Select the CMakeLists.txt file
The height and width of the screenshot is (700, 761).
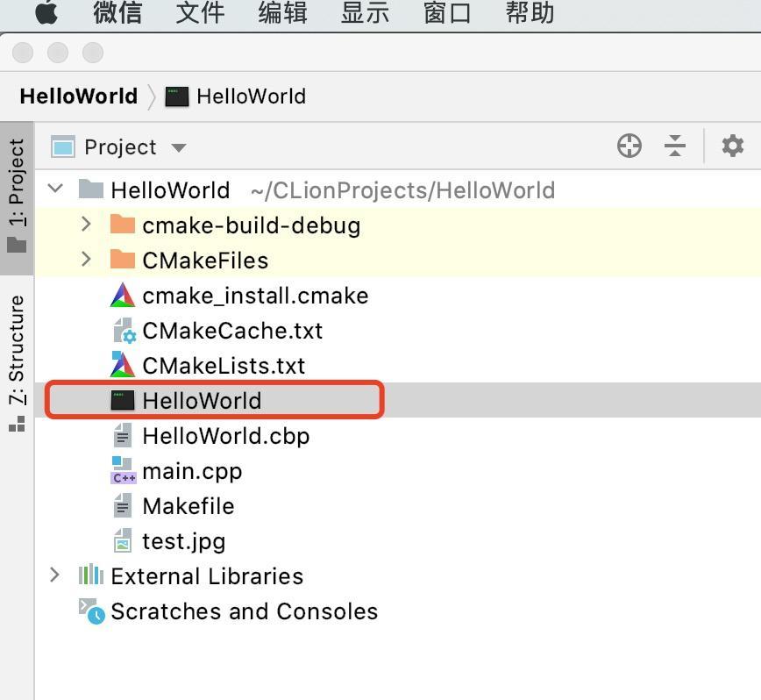[x=224, y=366]
